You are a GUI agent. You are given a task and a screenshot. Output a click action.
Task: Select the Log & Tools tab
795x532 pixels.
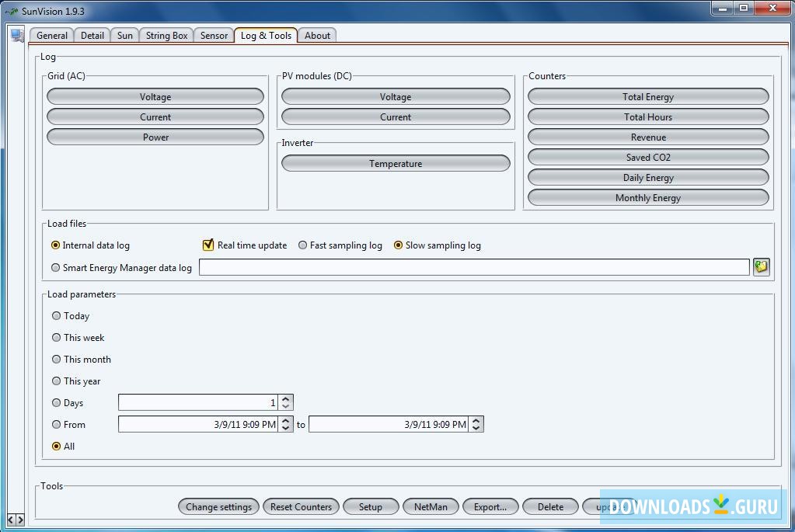266,36
